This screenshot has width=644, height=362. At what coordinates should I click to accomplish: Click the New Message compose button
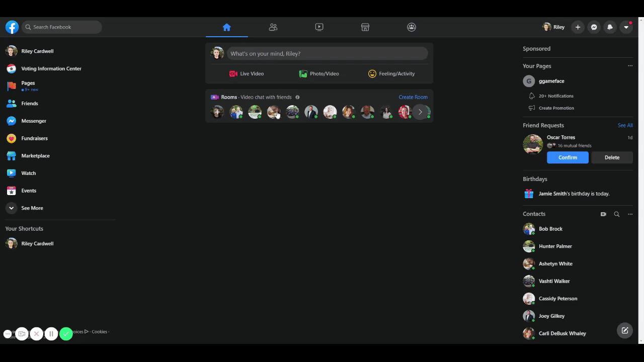coord(624,330)
